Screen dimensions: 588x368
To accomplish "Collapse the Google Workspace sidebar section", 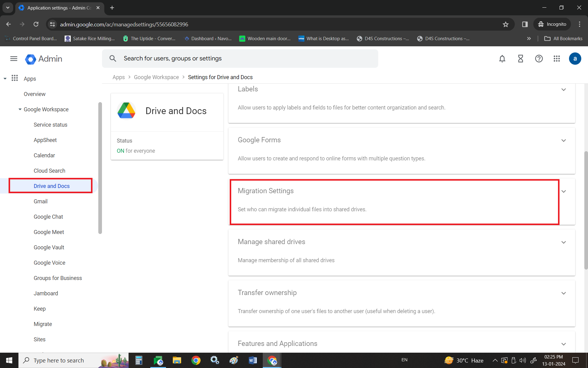I will pyautogui.click(x=20, y=109).
